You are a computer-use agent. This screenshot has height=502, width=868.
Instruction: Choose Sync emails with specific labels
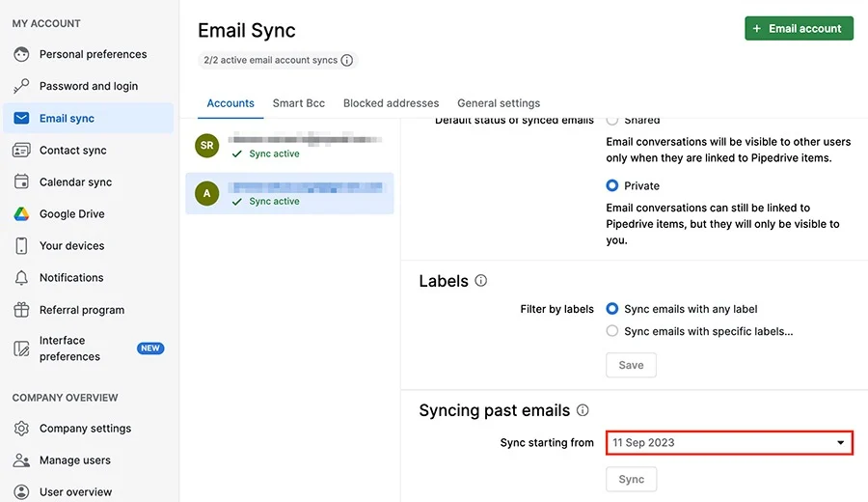(611, 331)
